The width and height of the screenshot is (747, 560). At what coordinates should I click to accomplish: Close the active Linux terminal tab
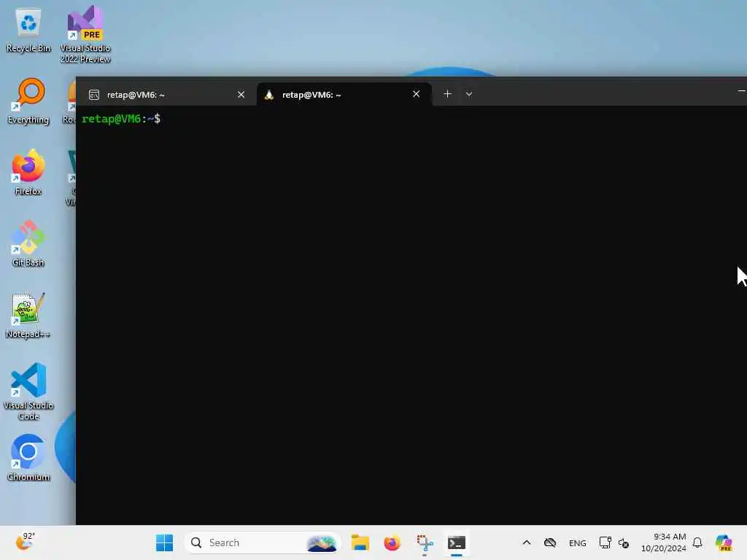(417, 94)
